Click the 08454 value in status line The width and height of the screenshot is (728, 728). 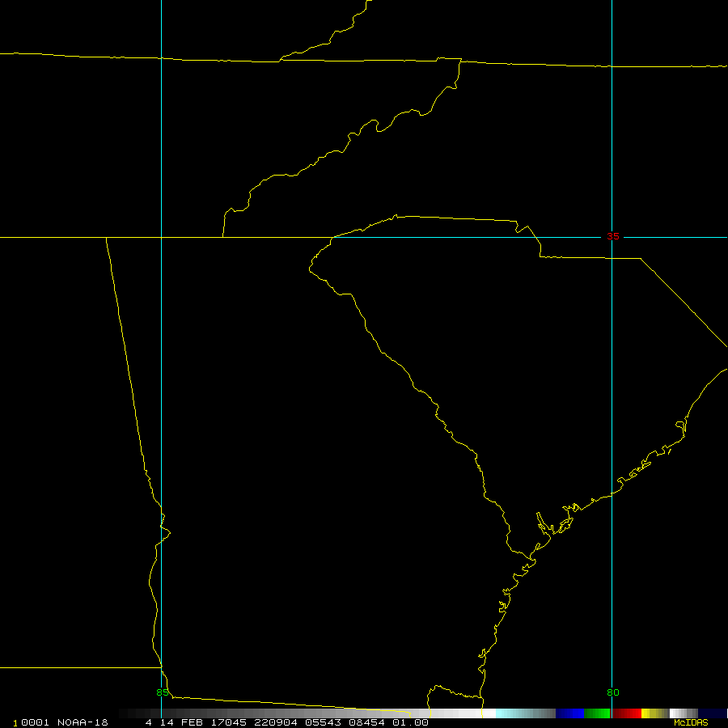point(366,722)
